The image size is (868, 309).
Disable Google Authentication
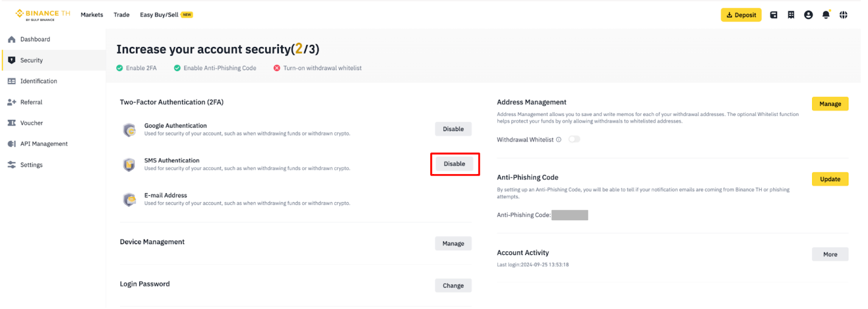(x=453, y=129)
